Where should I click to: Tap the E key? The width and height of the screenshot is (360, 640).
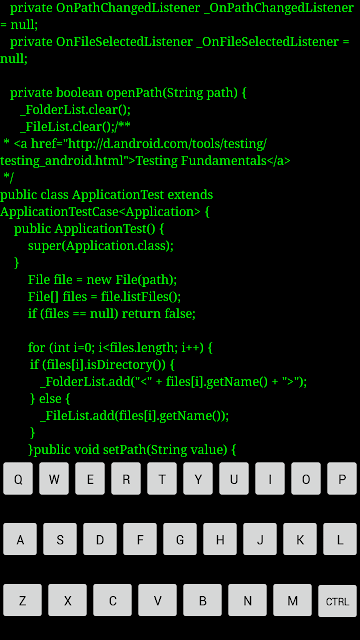pyautogui.click(x=90, y=478)
